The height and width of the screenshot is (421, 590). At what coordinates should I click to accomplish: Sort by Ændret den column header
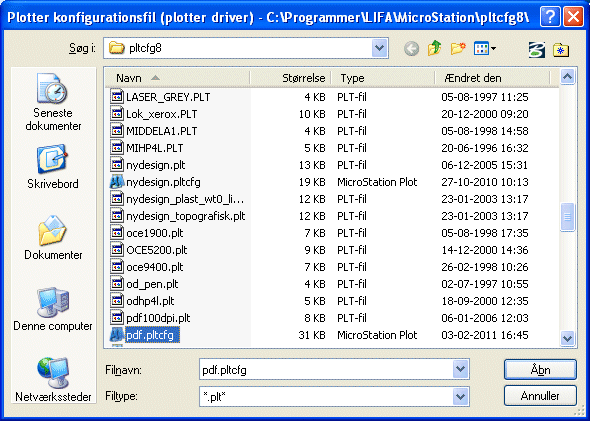(492, 78)
